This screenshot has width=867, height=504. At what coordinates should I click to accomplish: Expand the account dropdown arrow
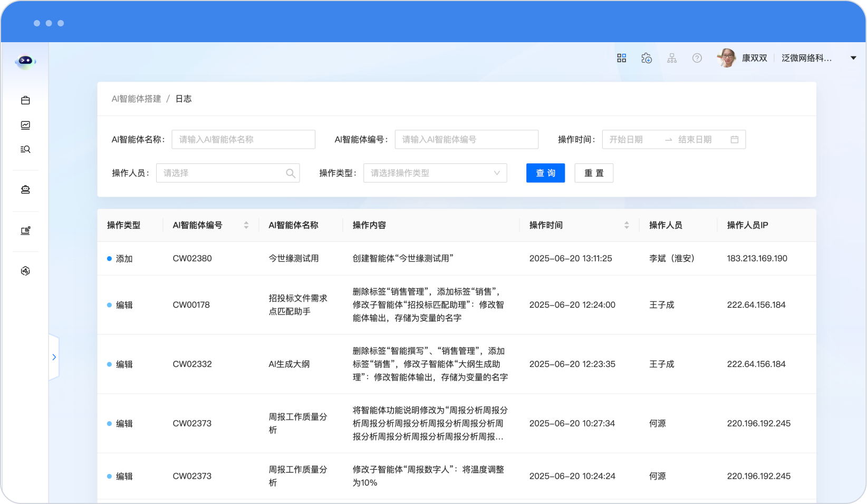(x=853, y=58)
